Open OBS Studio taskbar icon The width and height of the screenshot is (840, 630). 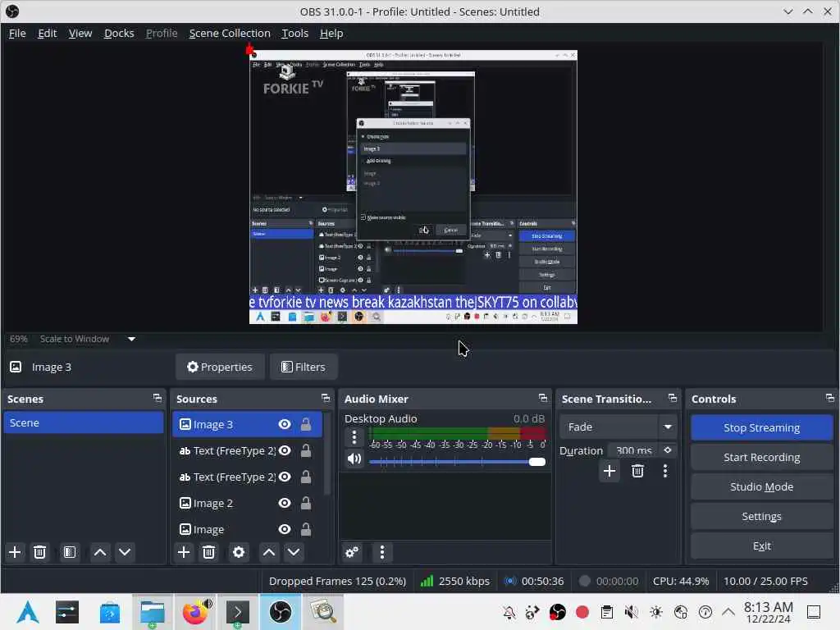coord(281,612)
